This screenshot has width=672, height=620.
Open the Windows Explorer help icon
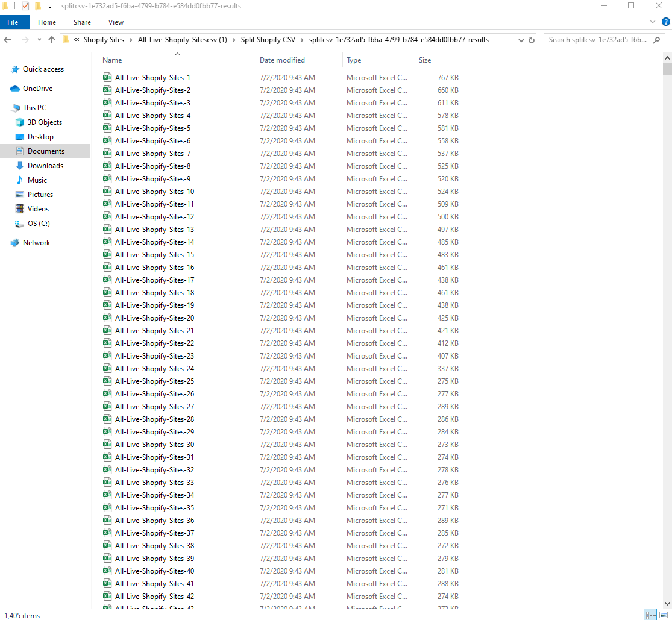click(665, 22)
